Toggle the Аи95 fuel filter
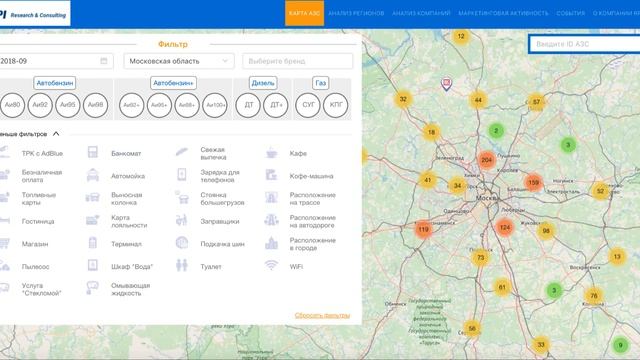The width and height of the screenshot is (640, 360). [x=68, y=105]
